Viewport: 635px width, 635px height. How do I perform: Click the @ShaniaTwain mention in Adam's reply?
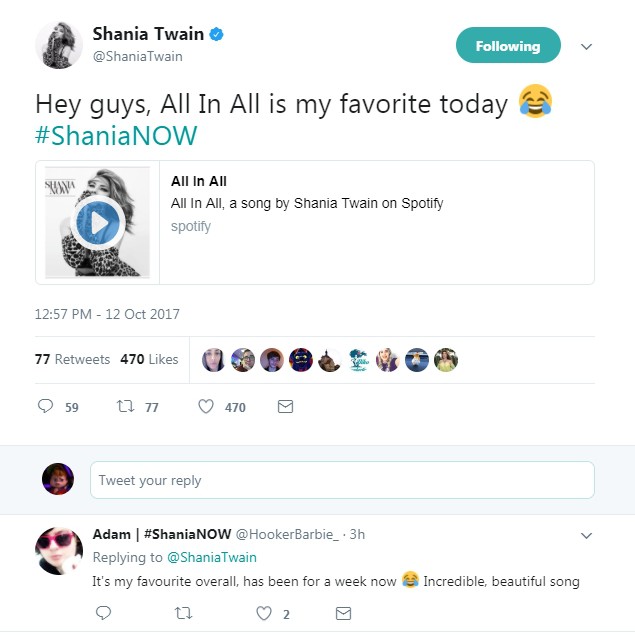point(211,557)
